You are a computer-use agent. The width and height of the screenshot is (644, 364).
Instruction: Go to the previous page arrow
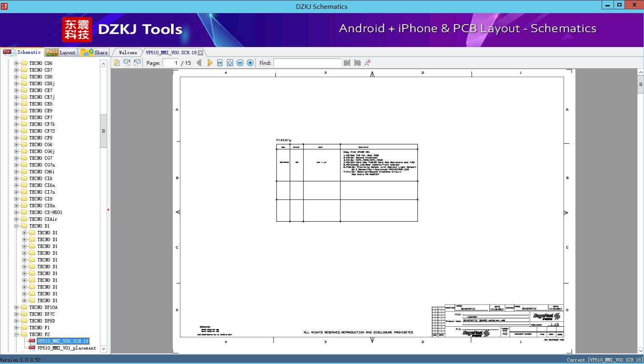[x=199, y=63]
